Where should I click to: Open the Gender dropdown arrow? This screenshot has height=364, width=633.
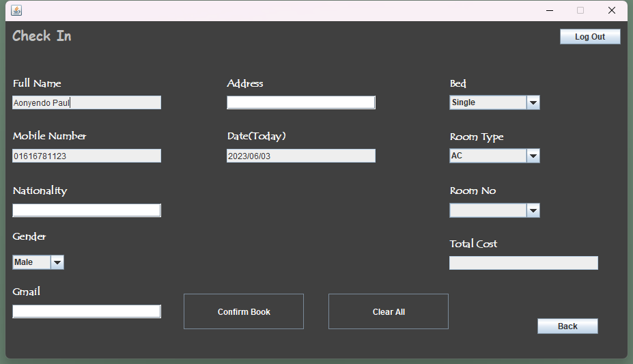pos(57,262)
